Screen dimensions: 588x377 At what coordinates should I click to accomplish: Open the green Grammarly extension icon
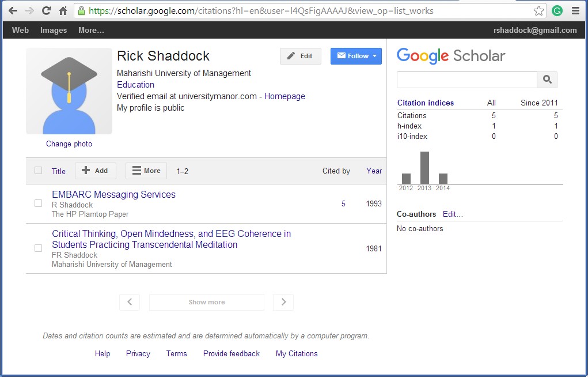point(557,11)
